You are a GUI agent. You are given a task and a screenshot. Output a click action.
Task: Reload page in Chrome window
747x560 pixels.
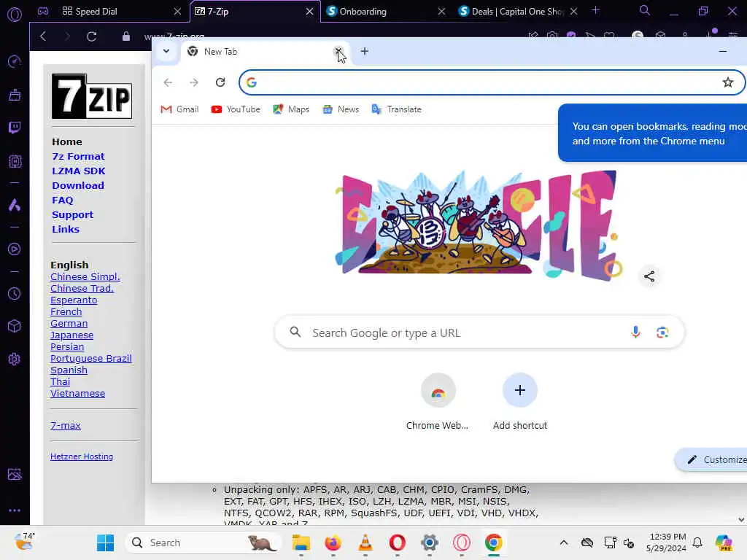tap(220, 82)
